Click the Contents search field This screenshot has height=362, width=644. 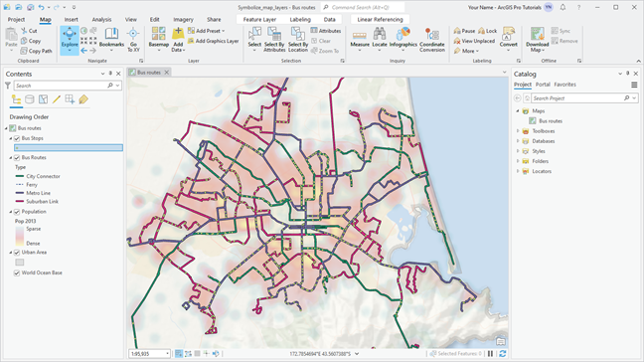point(68,86)
